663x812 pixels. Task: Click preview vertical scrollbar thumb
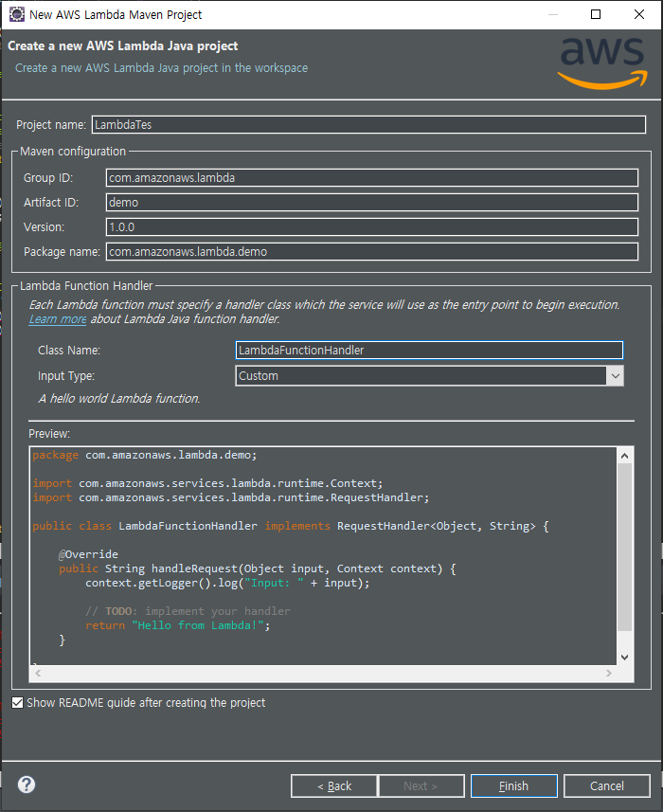[625, 547]
